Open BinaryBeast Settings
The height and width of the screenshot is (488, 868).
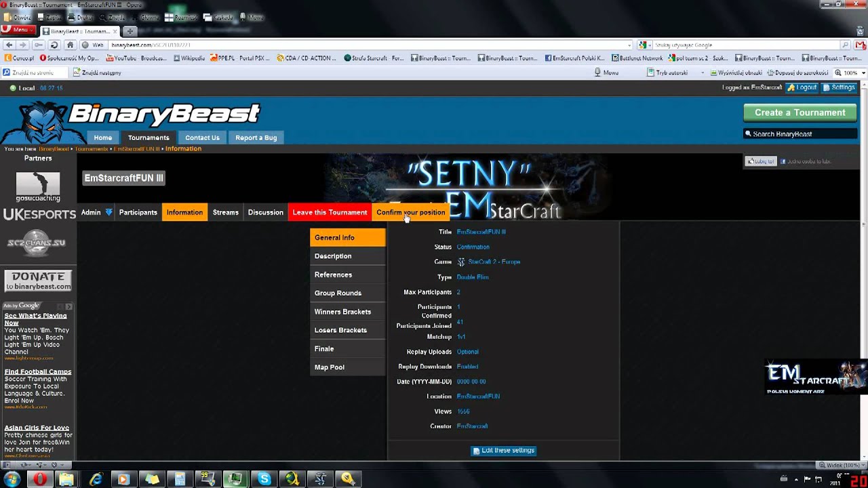pos(840,87)
